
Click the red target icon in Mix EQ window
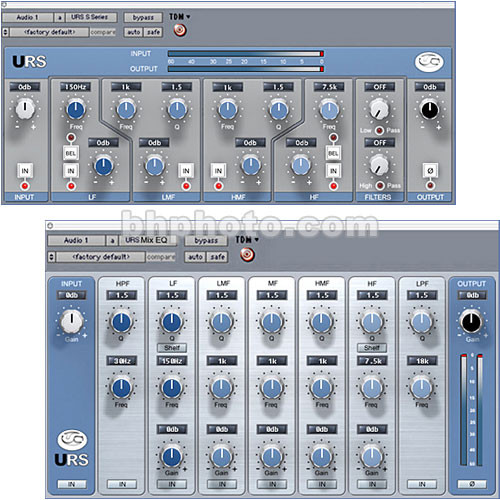pos(247,255)
